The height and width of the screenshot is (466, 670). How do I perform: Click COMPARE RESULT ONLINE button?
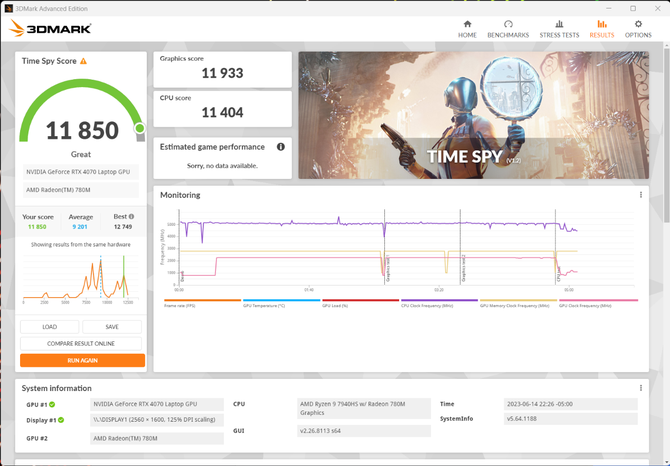[x=81, y=343]
